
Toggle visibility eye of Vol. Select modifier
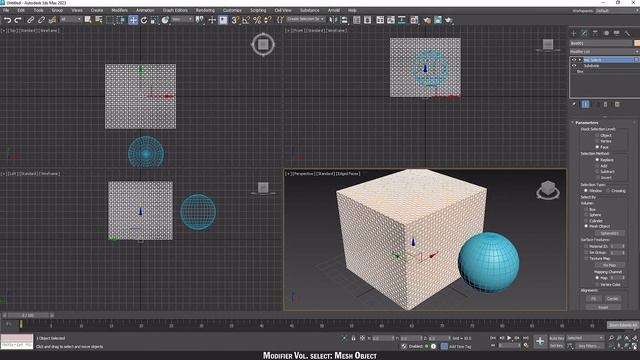pos(573,60)
